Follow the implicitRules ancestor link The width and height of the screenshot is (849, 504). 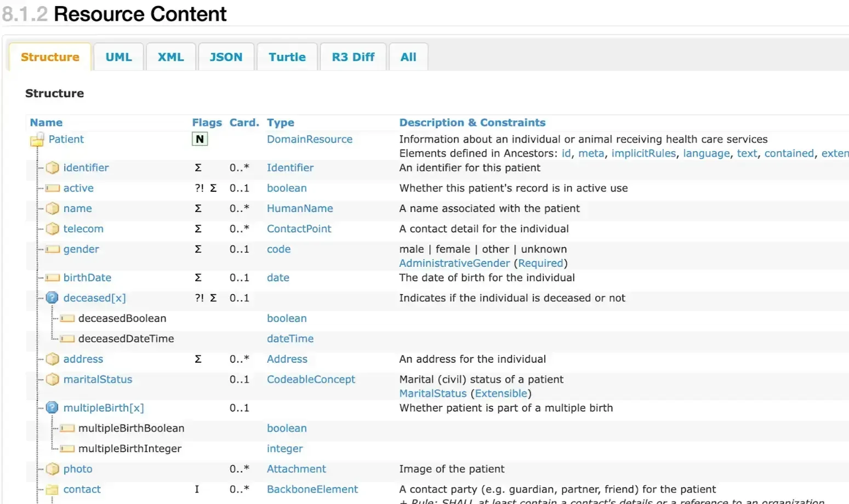(x=643, y=153)
